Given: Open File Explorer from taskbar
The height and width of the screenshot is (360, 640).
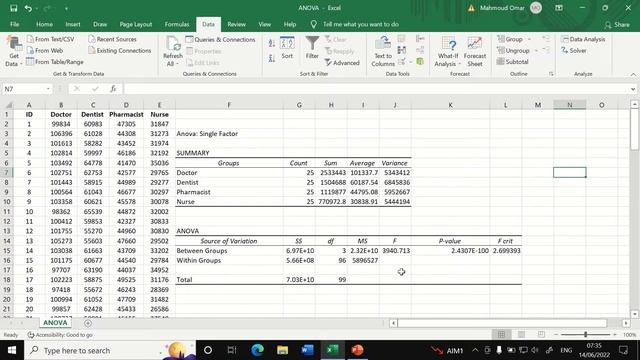Looking at the screenshot, I should click(x=282, y=350).
